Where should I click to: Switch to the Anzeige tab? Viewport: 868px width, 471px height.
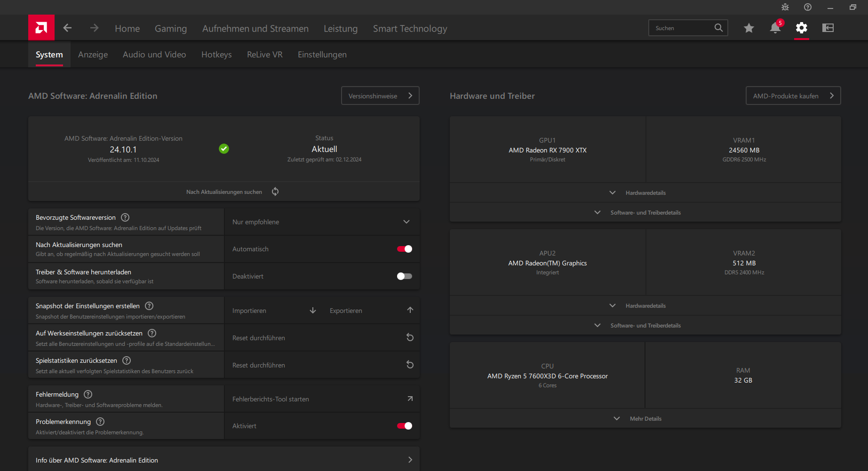tap(93, 55)
